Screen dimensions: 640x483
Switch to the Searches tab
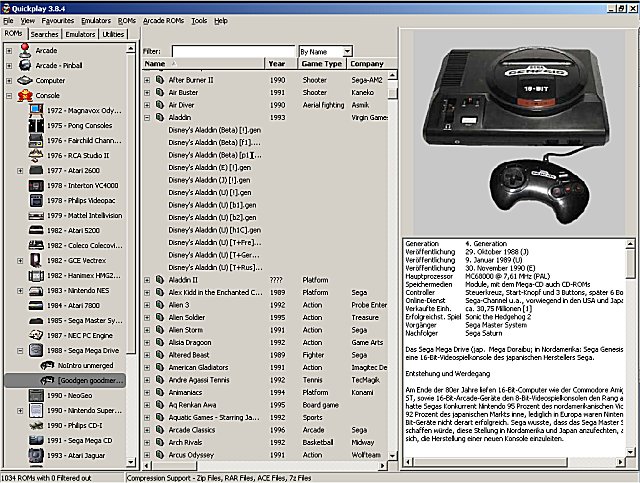click(44, 34)
